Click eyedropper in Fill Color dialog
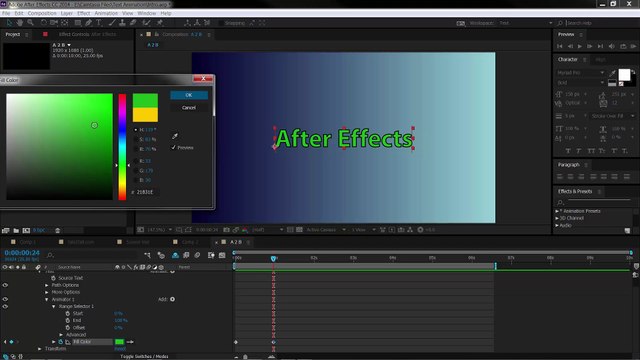640x360 pixels. click(x=175, y=136)
